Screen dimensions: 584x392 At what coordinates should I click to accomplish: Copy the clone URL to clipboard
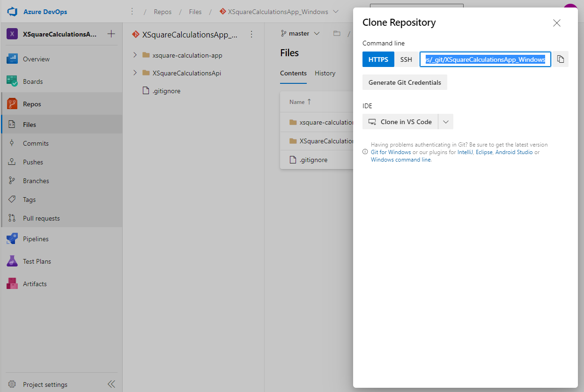click(561, 59)
